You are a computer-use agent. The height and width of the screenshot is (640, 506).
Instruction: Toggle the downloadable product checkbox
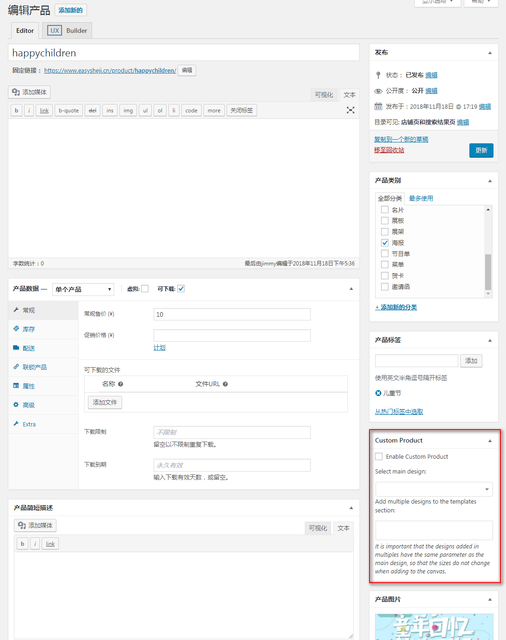tap(181, 289)
